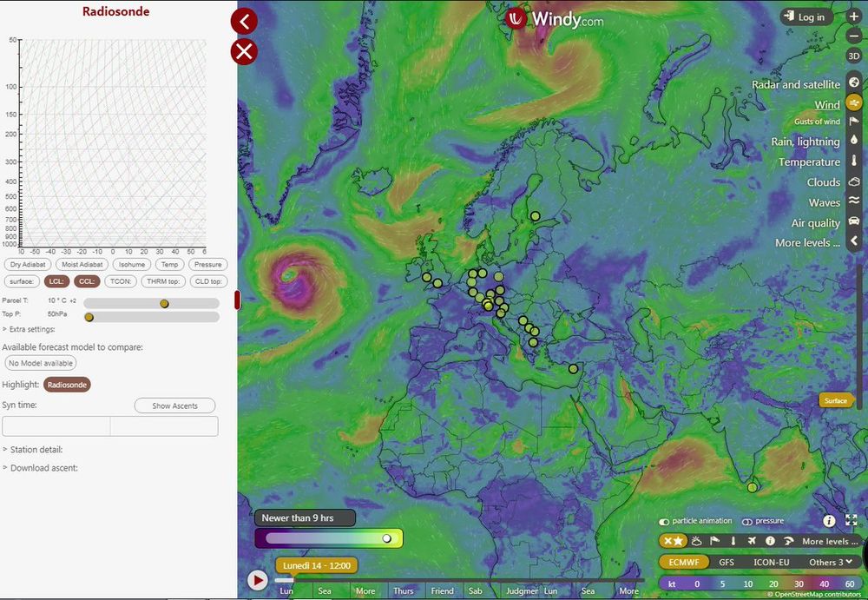Expand Extra settings section

[x=29, y=329]
